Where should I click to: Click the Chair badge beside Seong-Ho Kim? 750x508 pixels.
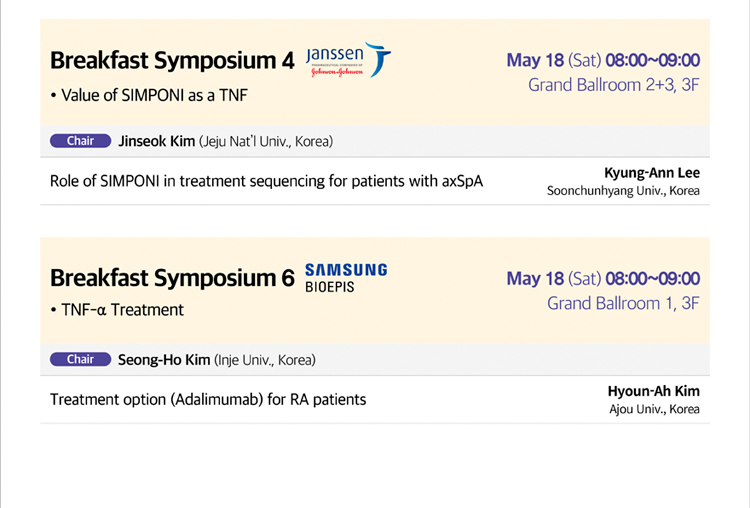coord(80,359)
